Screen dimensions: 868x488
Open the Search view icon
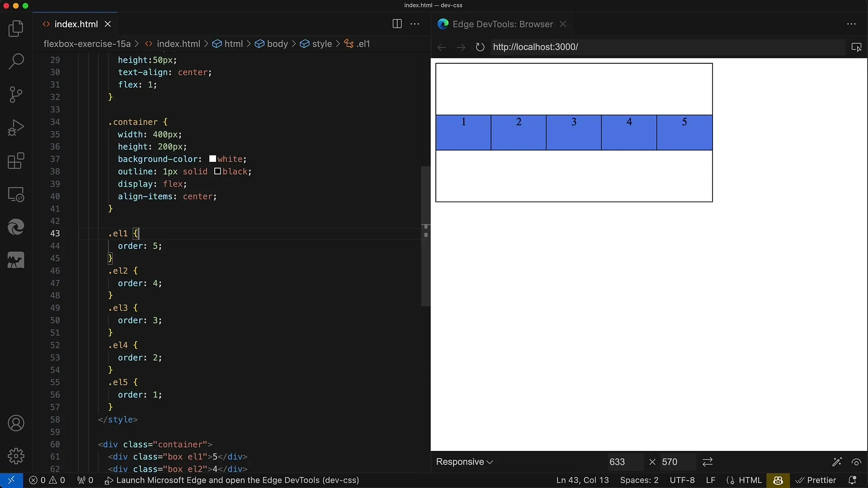coord(16,61)
